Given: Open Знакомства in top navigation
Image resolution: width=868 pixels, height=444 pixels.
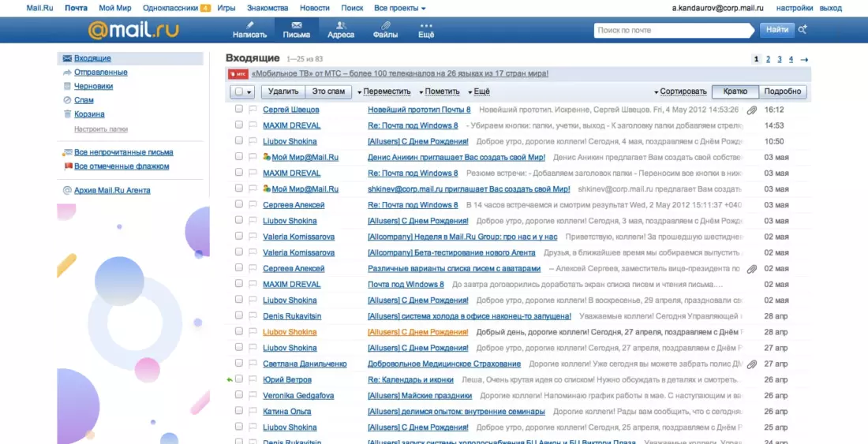Looking at the screenshot, I should (268, 9).
